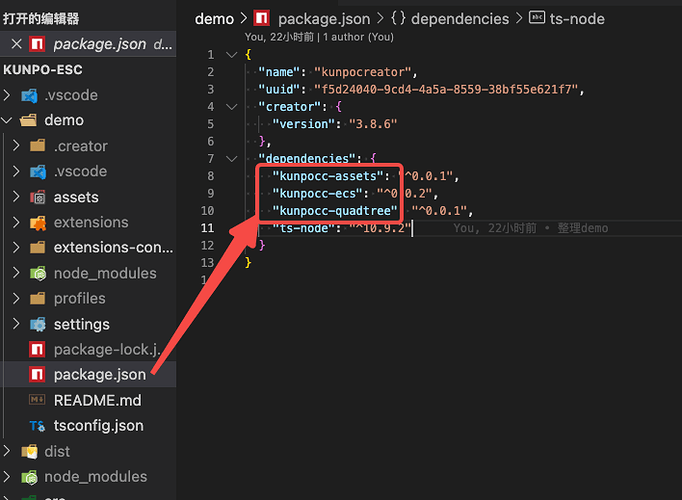Click the "kunpocc-quadtree" dependency name
682x500 pixels.
point(335,211)
